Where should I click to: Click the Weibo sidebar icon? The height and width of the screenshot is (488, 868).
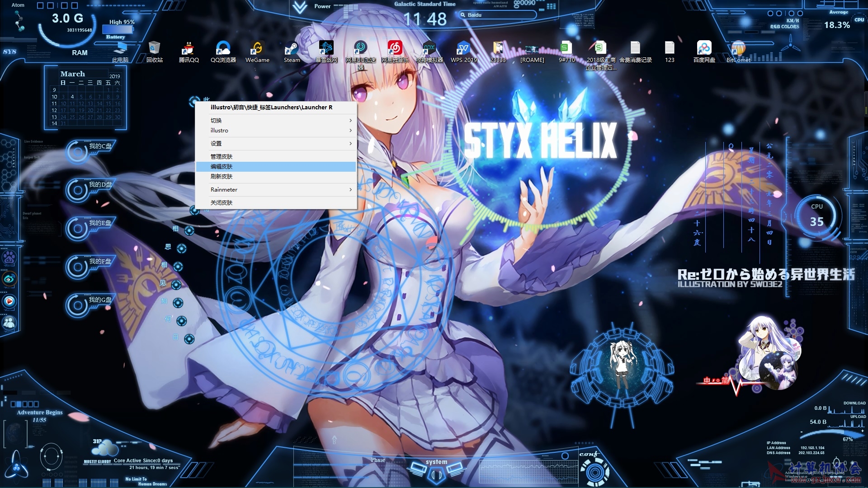[x=9, y=279]
